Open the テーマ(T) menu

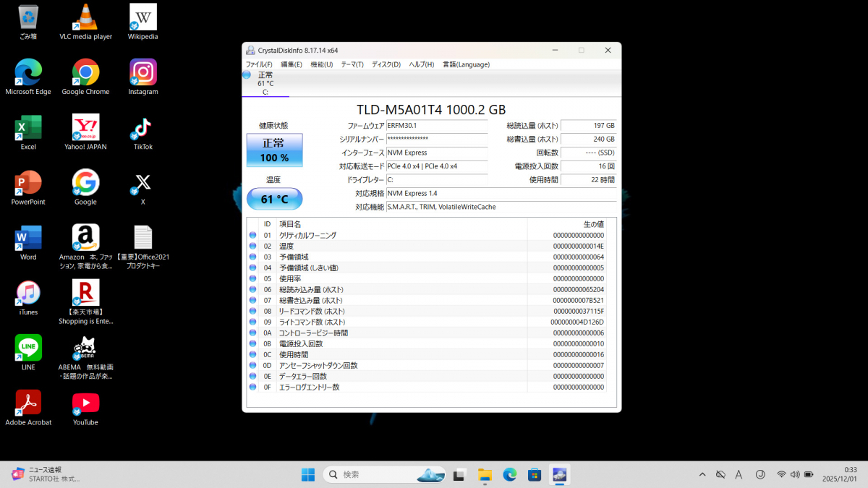point(352,64)
